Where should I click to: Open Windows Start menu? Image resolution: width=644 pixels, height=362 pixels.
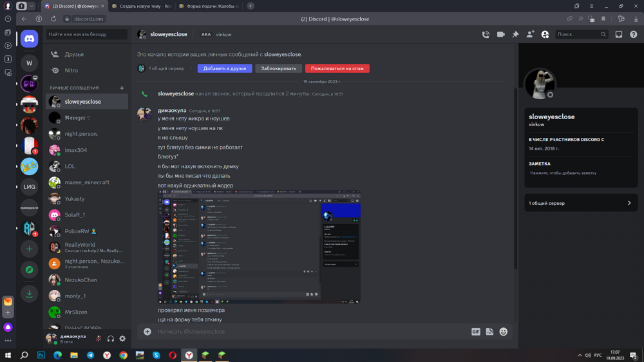pyautogui.click(x=8, y=355)
